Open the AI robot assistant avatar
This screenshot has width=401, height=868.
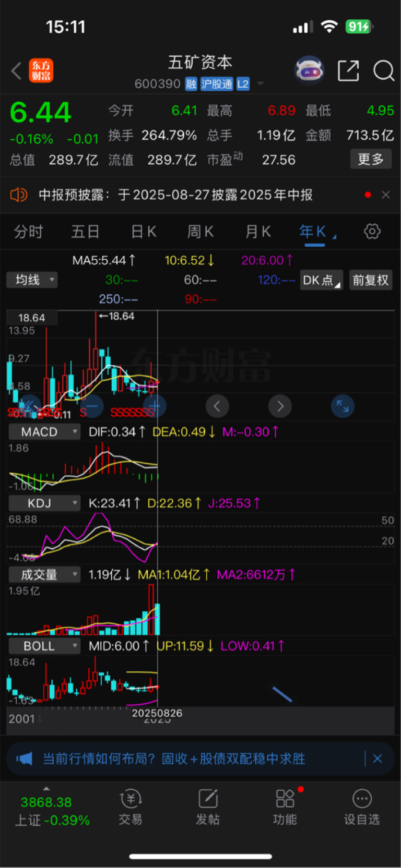pos(310,70)
